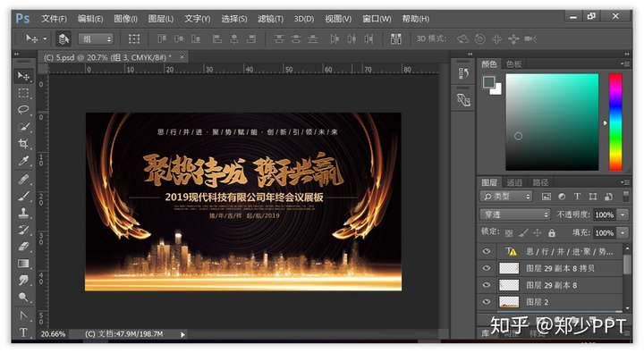Select the Lasso tool
Image resolution: width=644 pixels, height=353 pixels.
click(23, 110)
